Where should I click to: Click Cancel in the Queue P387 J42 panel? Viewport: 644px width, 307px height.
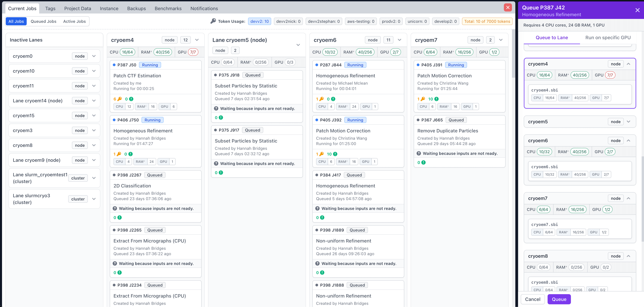533,299
